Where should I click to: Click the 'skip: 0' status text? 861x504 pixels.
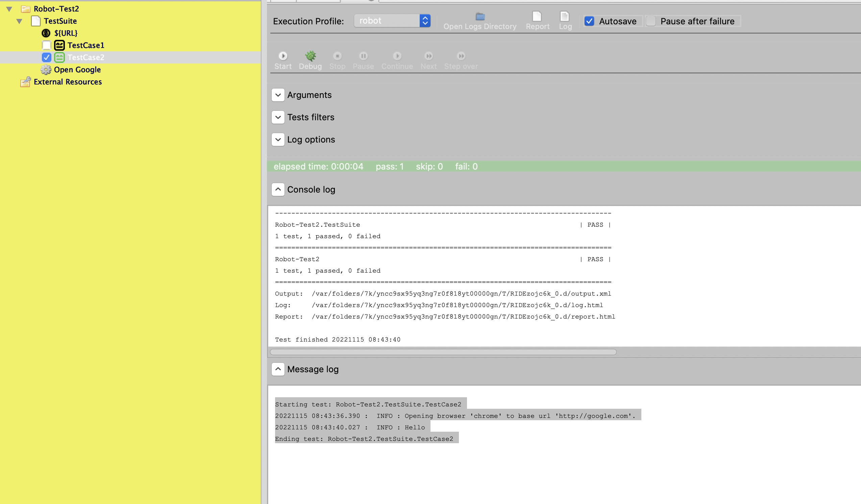[429, 167]
